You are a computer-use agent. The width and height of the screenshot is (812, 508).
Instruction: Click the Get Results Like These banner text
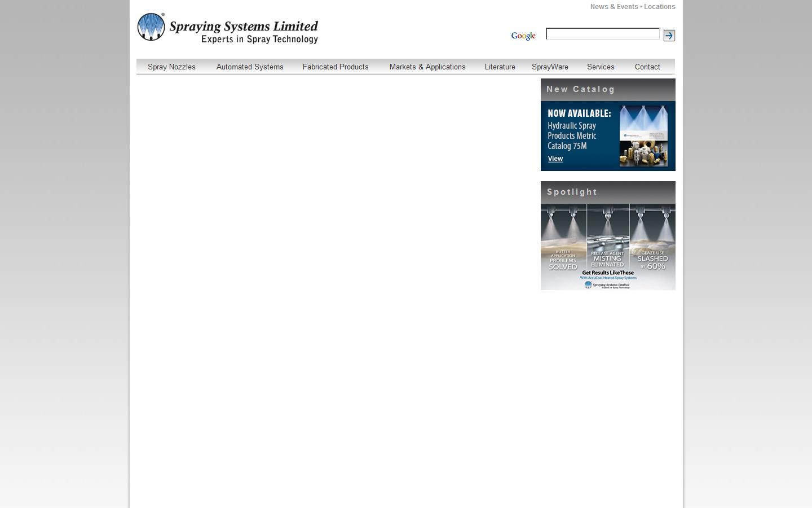(x=608, y=273)
